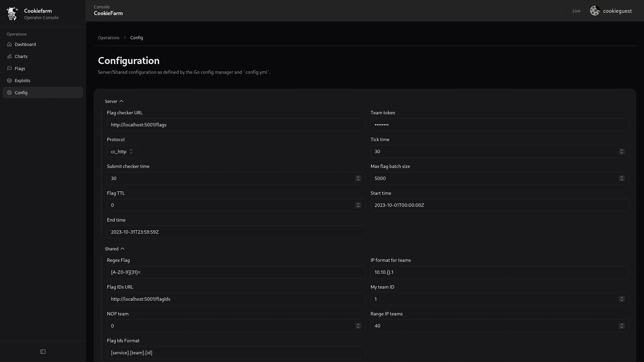Click the Max flag batch size stepper
Image resolution: width=644 pixels, height=362 pixels.
[x=622, y=178]
